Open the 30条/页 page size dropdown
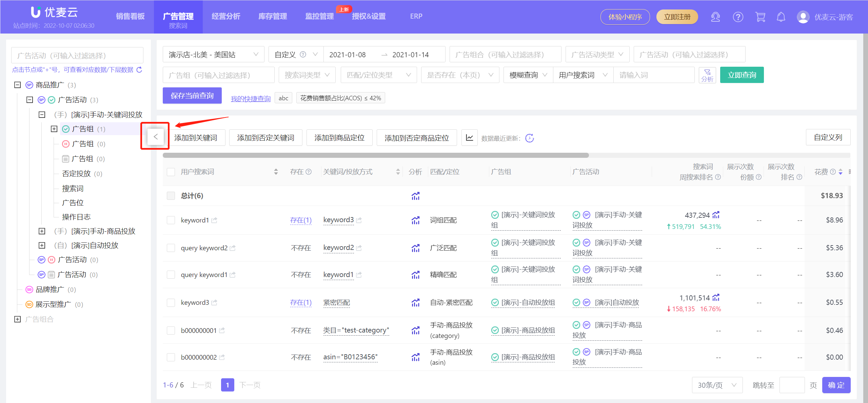Viewport: 868px width, 403px height. tap(717, 385)
